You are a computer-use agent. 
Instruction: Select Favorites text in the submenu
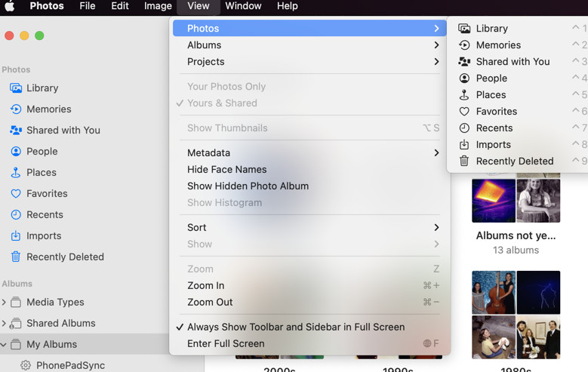point(497,112)
